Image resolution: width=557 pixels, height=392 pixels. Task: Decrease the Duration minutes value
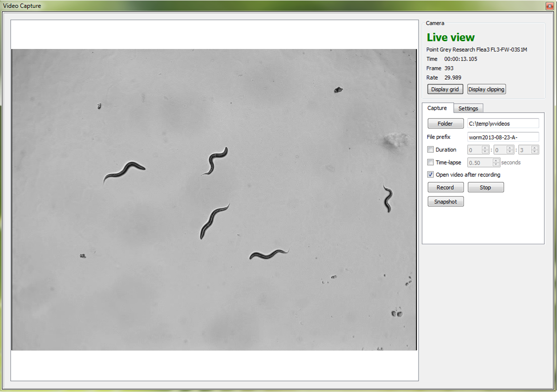pos(510,152)
